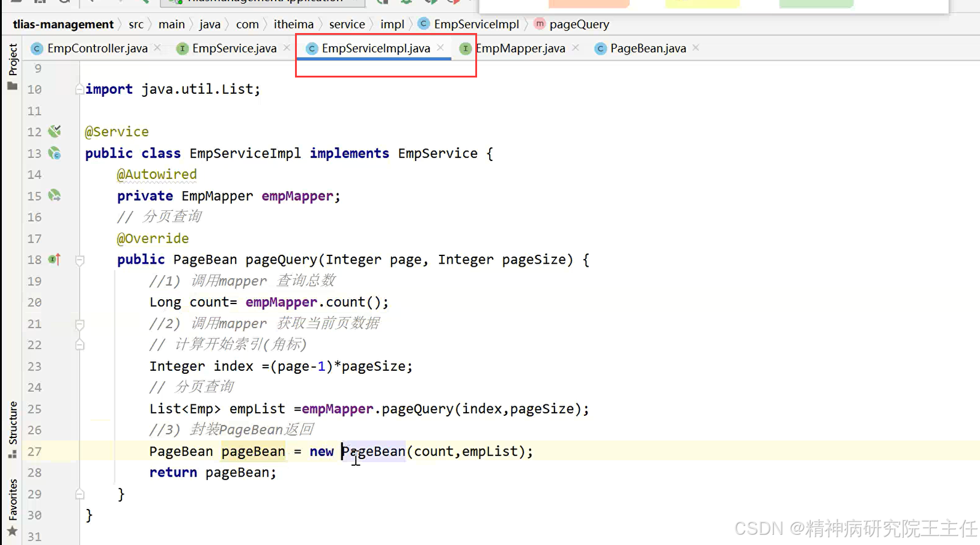Click the green navigation arrow near the run configuration
The width and height of the screenshot is (980, 545).
coord(146,3)
